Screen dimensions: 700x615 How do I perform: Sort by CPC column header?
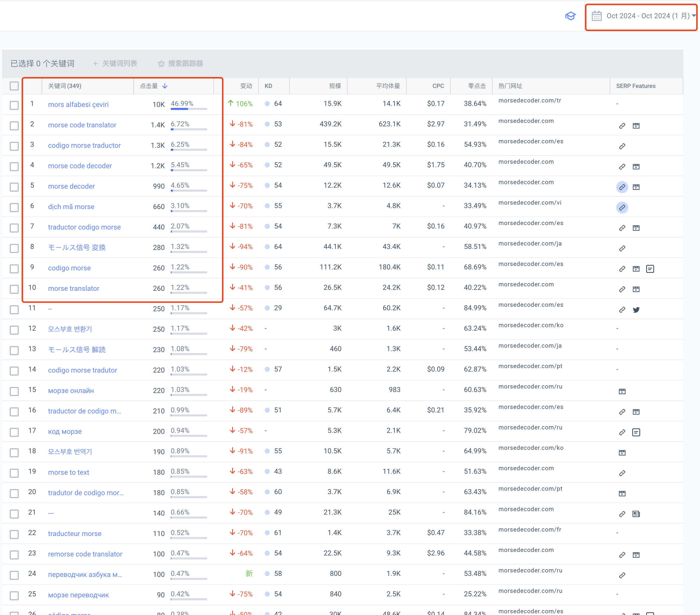click(x=438, y=86)
